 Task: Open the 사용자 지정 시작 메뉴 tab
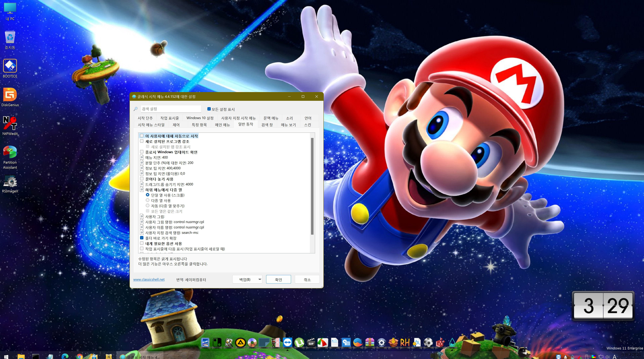(x=238, y=118)
